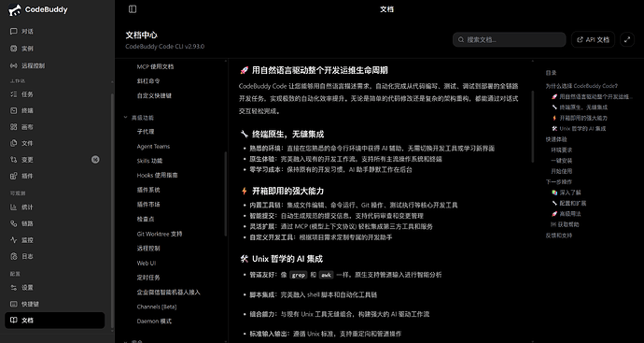Open 插件市场 in docs navigation
The height and width of the screenshot is (343, 644).
[x=148, y=205]
